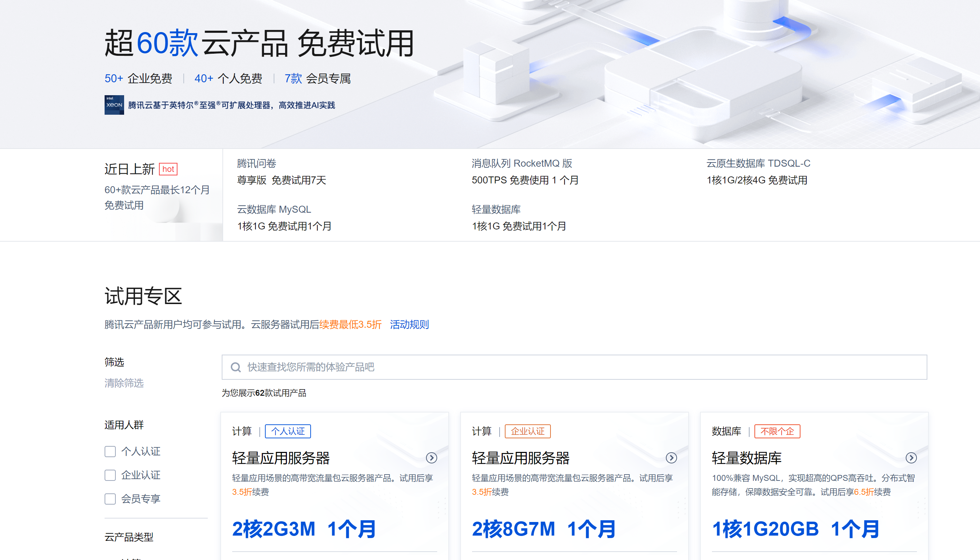Image resolution: width=980 pixels, height=560 pixels.
Task: Open 消息队列 RocketMQ 版 entry
Action: (x=522, y=164)
